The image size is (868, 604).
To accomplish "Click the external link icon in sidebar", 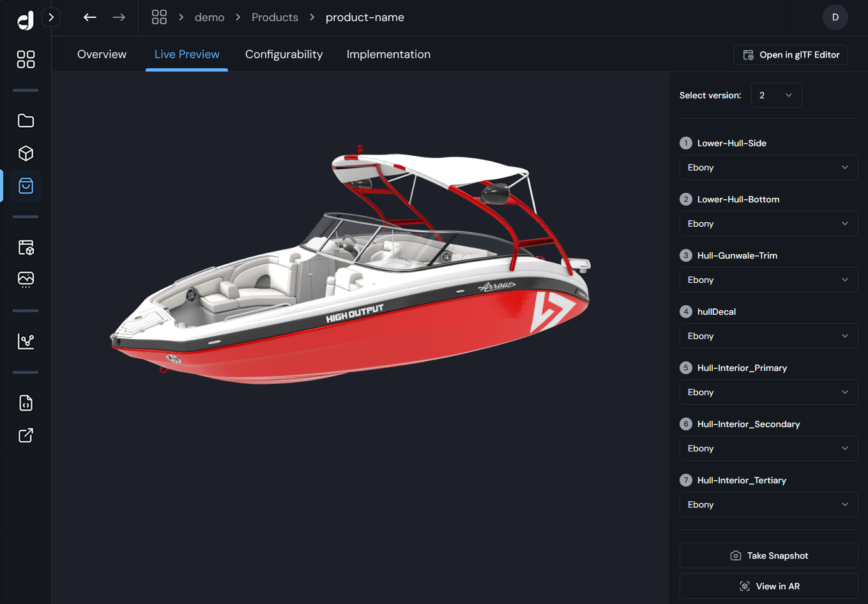I will pyautogui.click(x=26, y=435).
